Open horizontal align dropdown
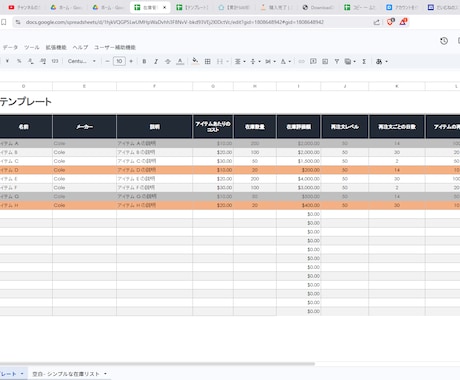460x380 pixels. tap(240, 61)
